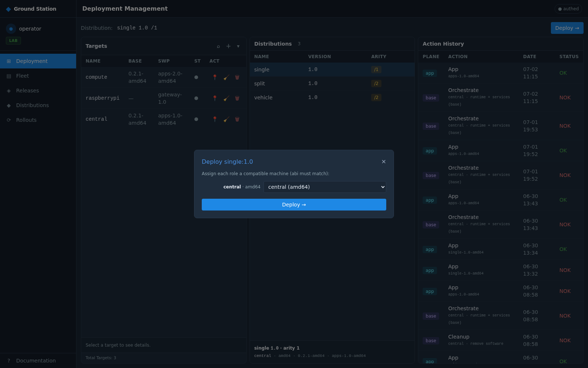Go to Fleet in the sidebar

[38, 76]
